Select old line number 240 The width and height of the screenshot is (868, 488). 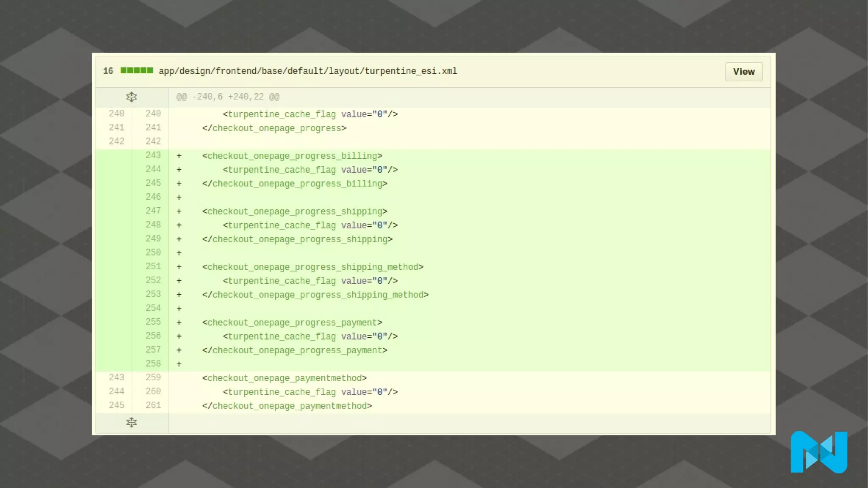116,114
